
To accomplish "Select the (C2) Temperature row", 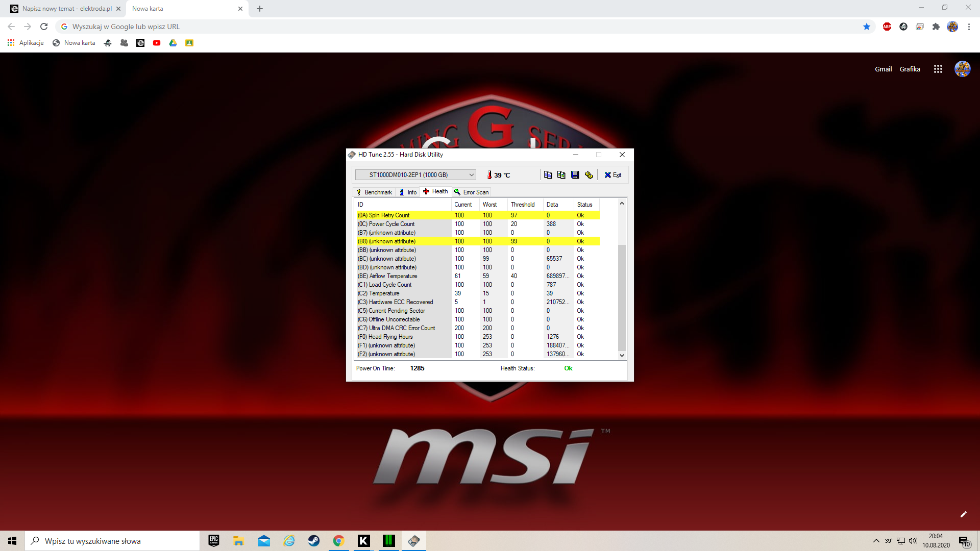I will tap(478, 293).
